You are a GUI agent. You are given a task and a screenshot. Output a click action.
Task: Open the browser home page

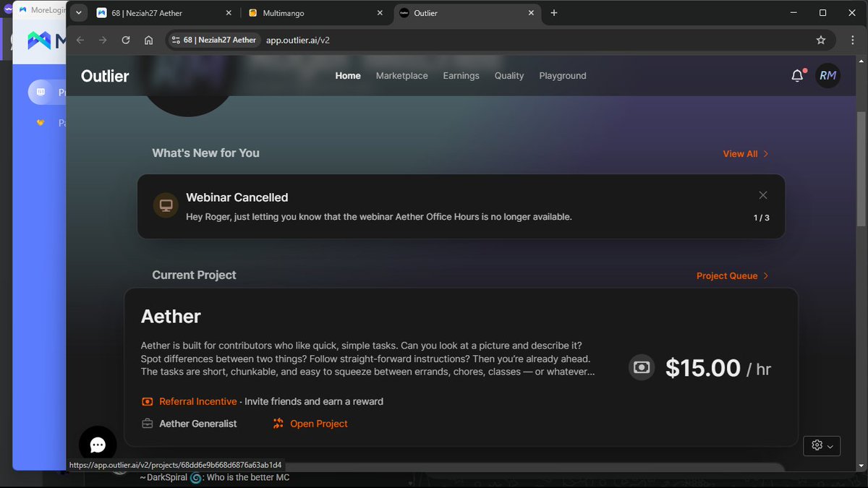pyautogui.click(x=148, y=40)
